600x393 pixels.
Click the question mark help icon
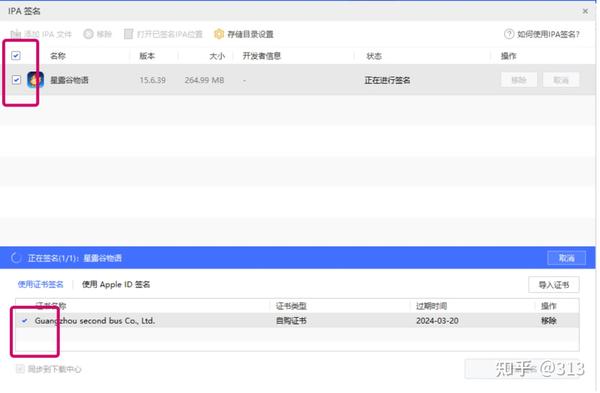point(509,34)
